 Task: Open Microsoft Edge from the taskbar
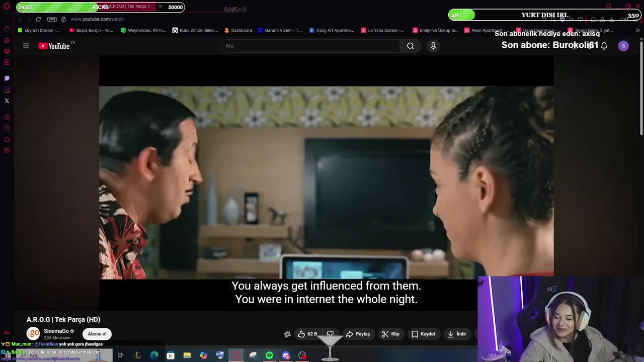tap(154, 355)
